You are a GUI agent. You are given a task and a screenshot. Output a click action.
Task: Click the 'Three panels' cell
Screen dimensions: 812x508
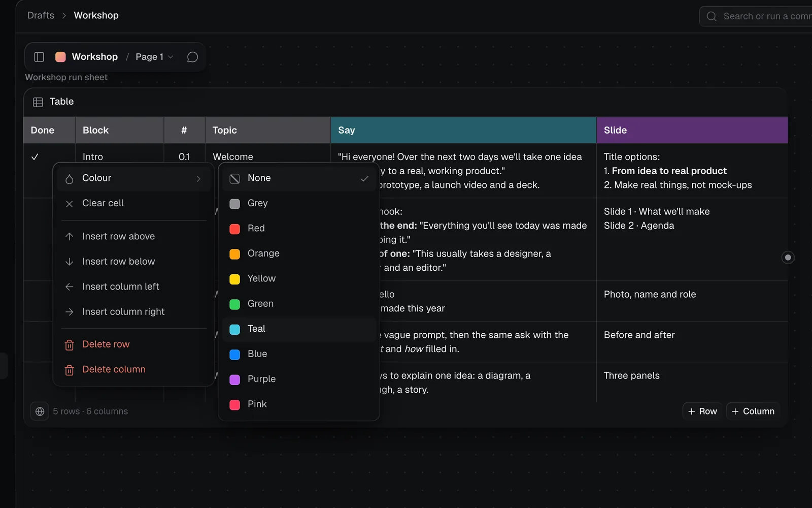click(692, 383)
